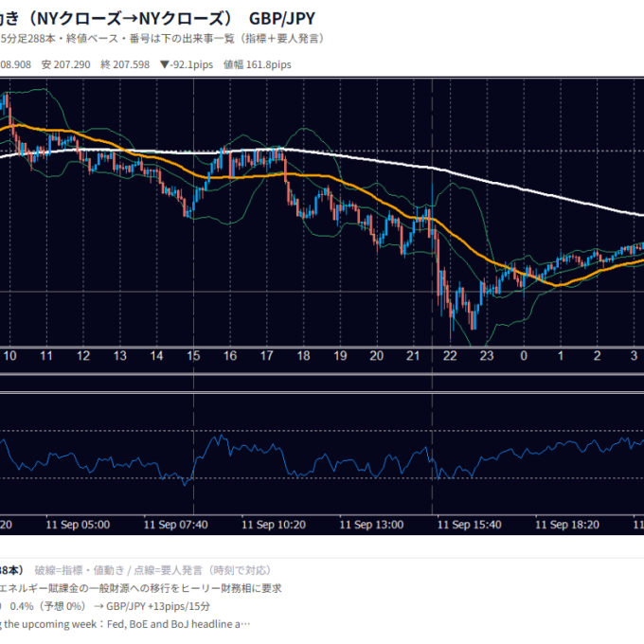
Task: Click hour label 13 on chart axis
Action: (x=120, y=356)
